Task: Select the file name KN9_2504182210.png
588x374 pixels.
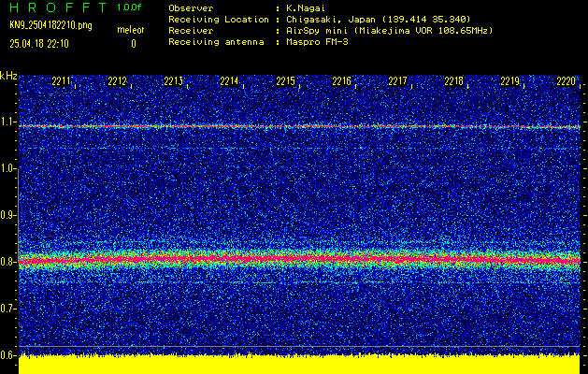Action: [50, 25]
